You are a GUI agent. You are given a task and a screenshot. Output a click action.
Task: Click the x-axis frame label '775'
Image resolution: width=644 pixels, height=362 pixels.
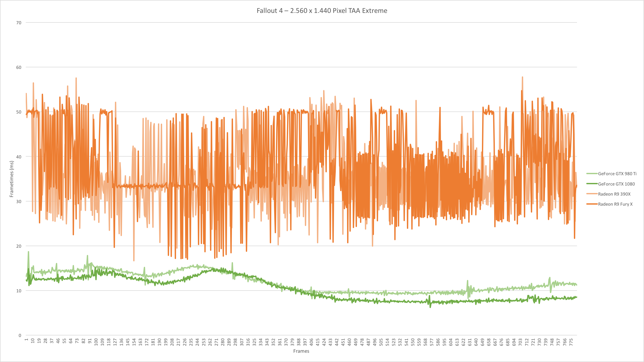coord(571,342)
